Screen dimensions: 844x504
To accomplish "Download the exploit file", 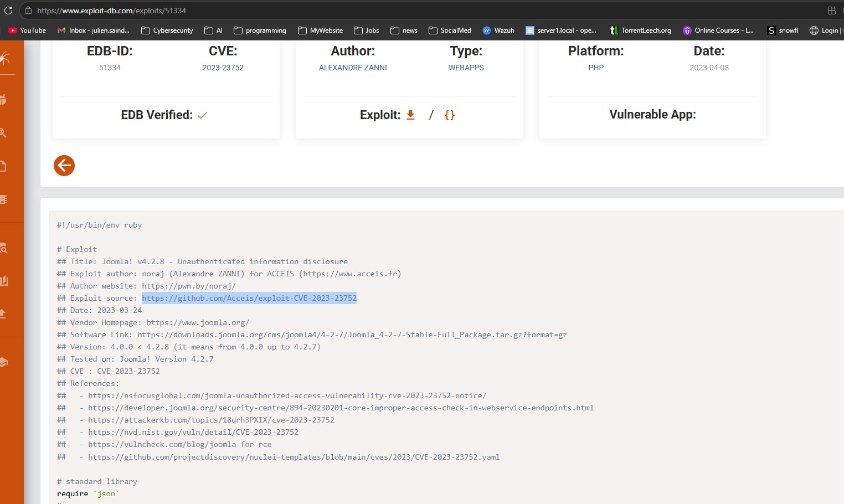I will click(410, 115).
